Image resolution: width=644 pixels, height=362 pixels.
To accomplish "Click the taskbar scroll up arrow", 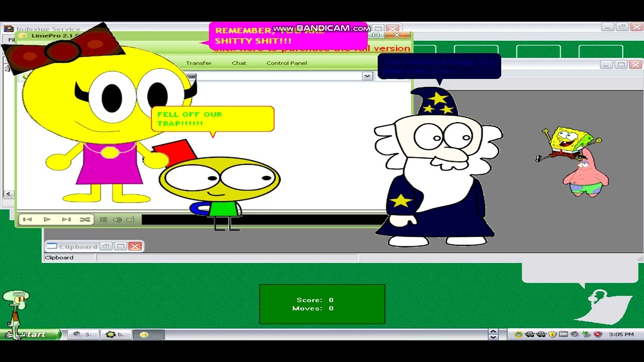I will [493, 331].
